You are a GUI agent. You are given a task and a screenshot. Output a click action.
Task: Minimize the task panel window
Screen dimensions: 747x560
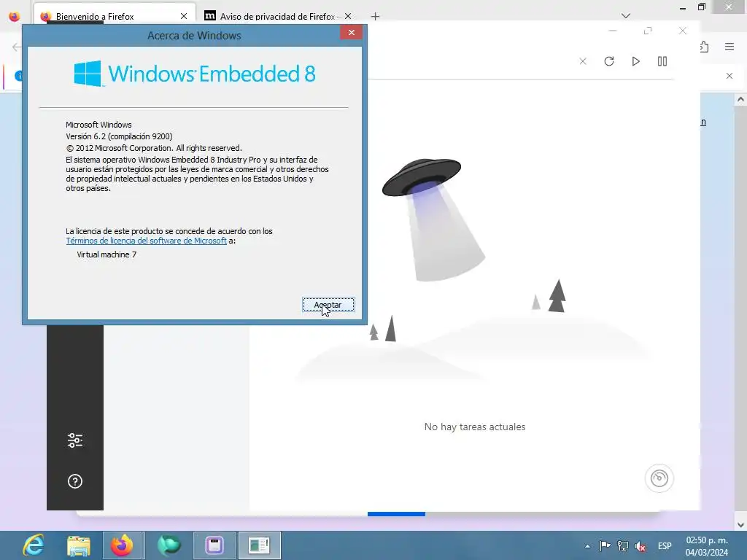[613, 31]
